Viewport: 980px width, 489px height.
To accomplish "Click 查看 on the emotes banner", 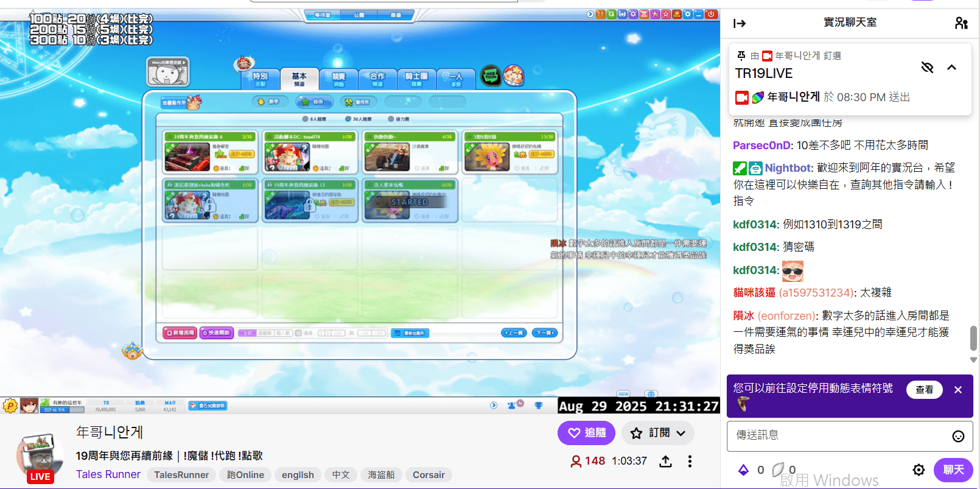I will tap(924, 390).
